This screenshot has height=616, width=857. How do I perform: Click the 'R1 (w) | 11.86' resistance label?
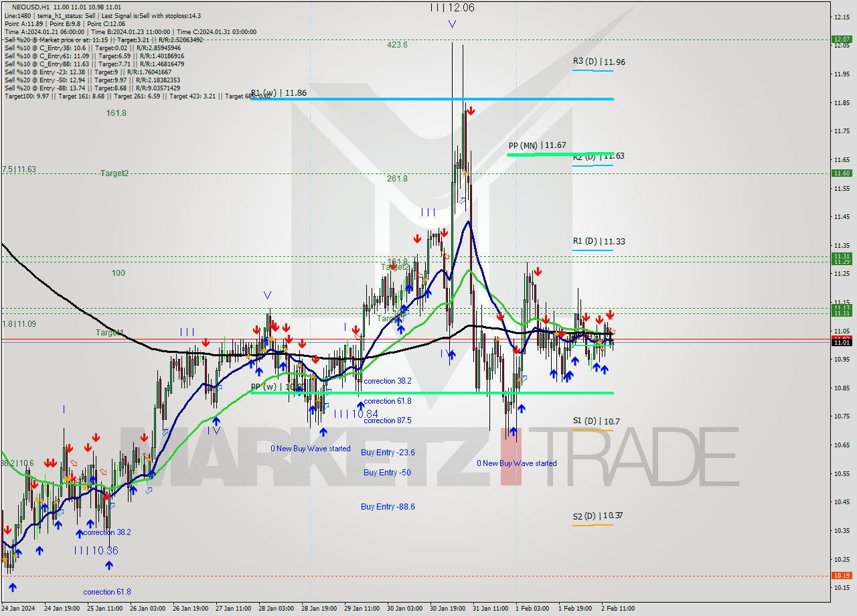(x=279, y=92)
